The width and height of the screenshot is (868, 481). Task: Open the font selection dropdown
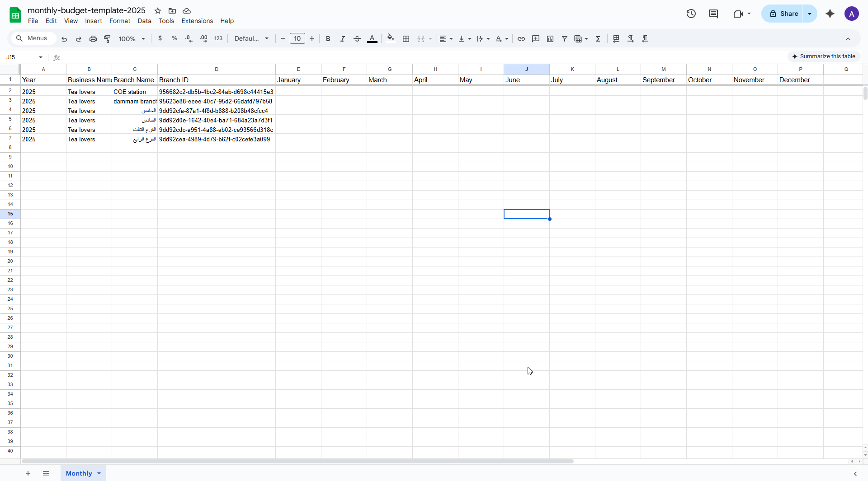[252, 39]
